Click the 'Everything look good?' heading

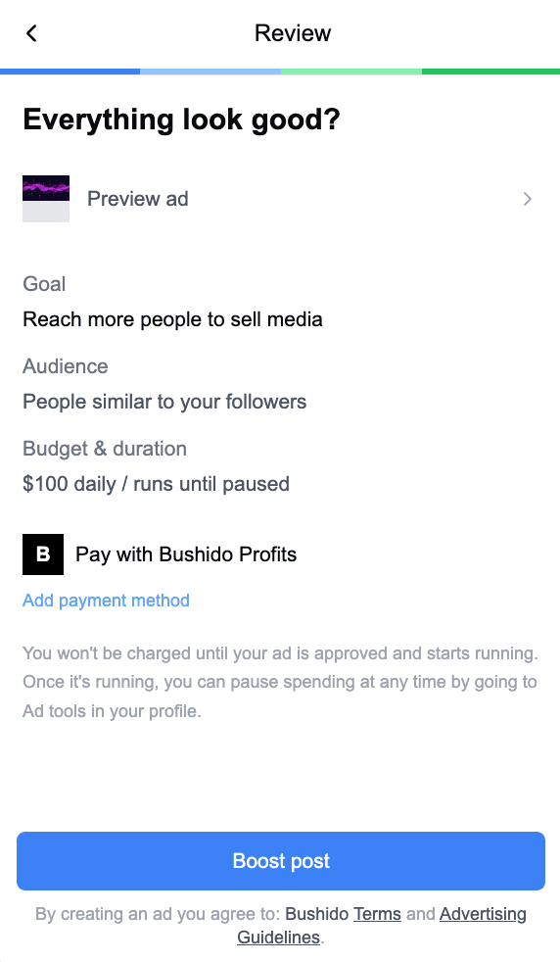point(181,120)
